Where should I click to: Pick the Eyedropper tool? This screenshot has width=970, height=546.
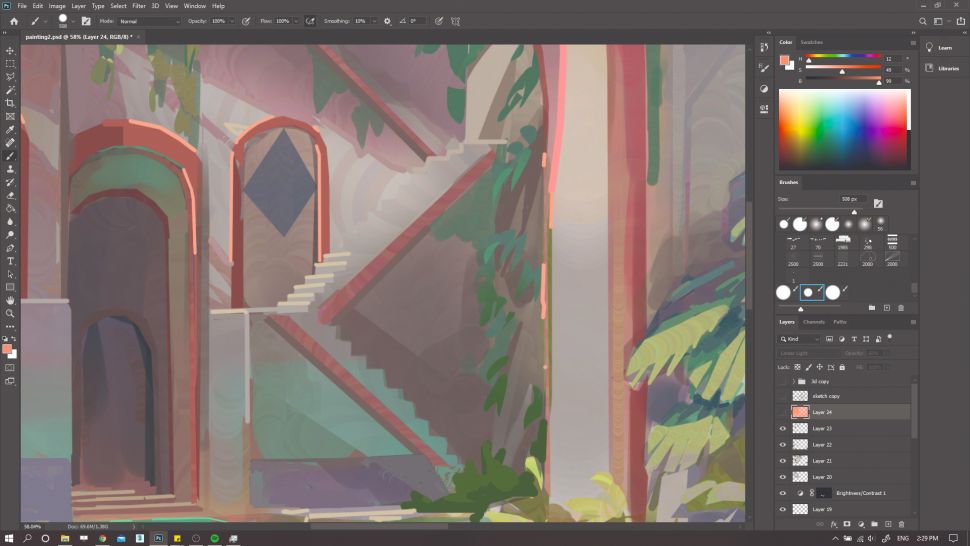(11, 130)
